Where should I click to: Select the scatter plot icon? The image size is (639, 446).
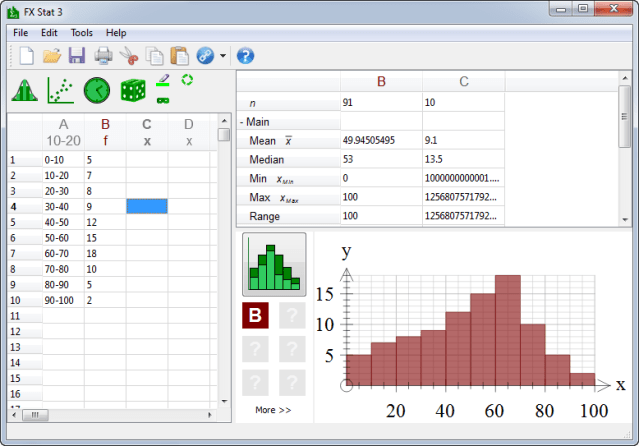(61, 91)
